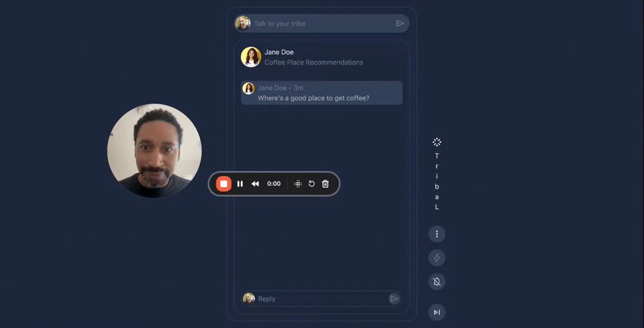The height and width of the screenshot is (328, 644).
Task: Click the vertical 'Tribal' wordmark text
Action: 437,182
